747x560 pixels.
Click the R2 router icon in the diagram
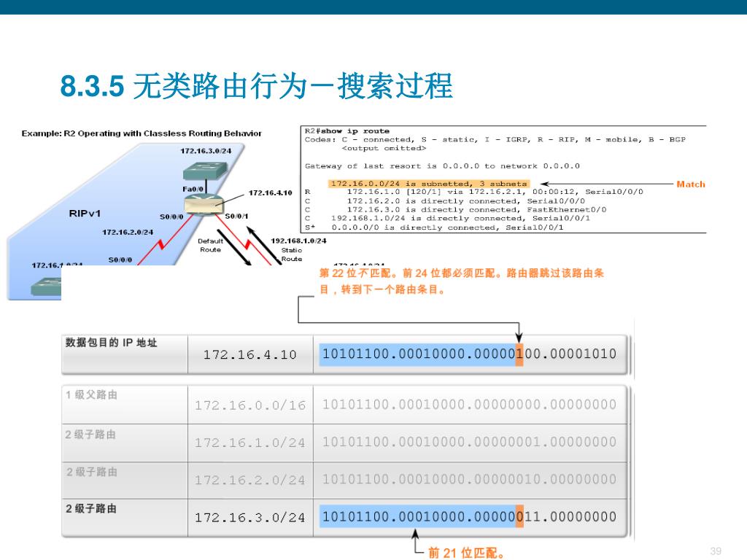pos(204,205)
